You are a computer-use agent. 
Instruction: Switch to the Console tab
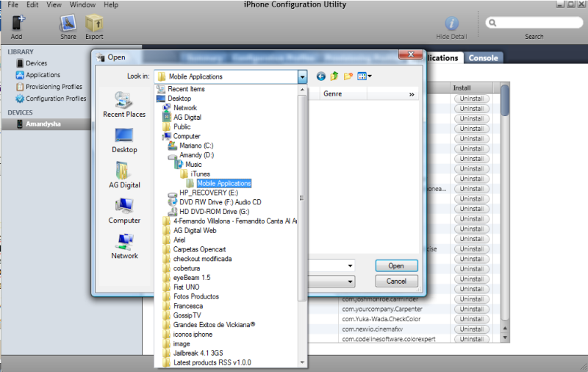[483, 58]
